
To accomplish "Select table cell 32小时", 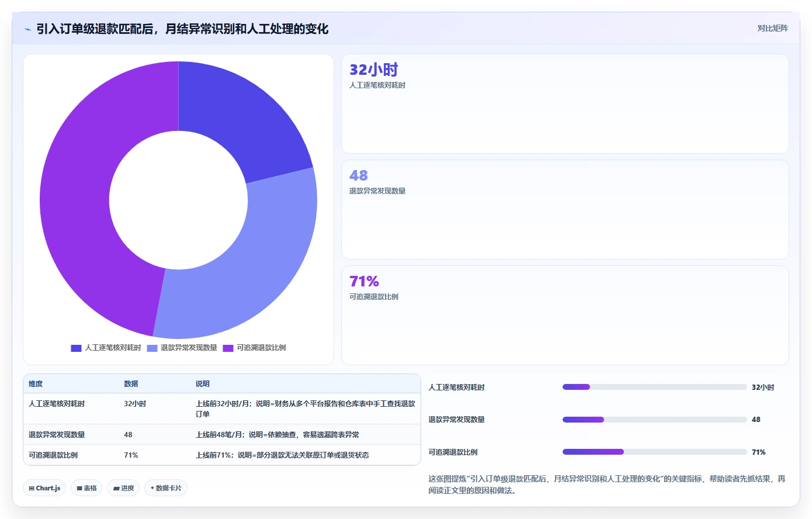I will point(135,404).
